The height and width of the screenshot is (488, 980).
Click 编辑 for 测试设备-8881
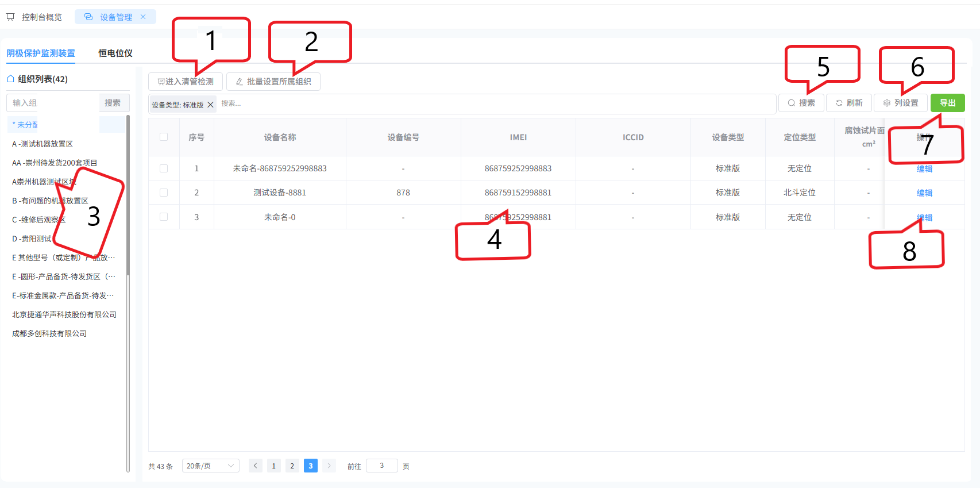pos(924,193)
